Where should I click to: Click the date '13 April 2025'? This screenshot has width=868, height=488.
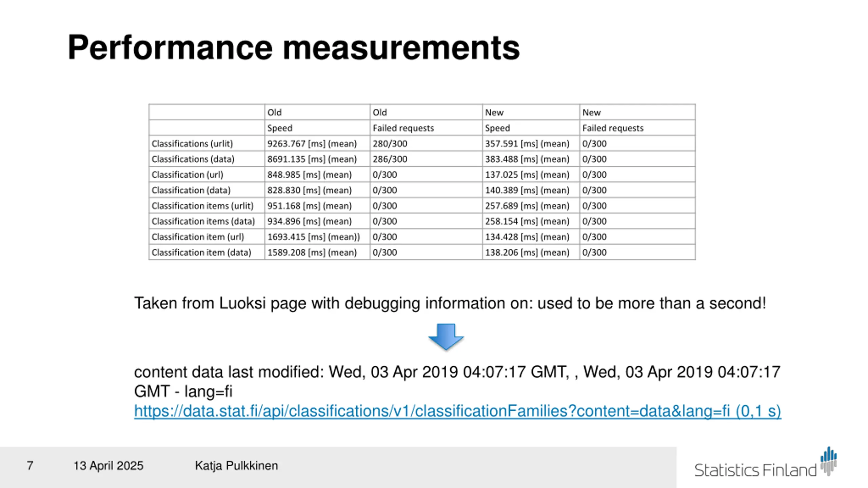(108, 466)
